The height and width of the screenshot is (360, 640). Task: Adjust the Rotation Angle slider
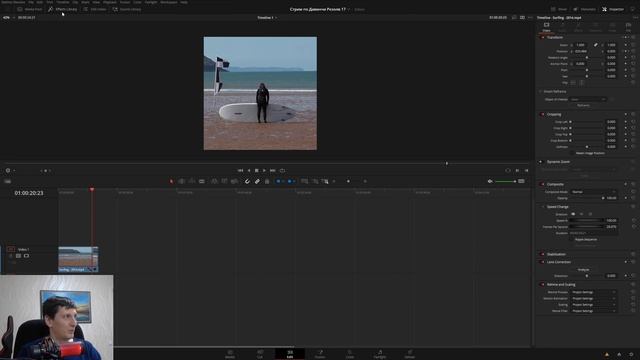coord(587,58)
